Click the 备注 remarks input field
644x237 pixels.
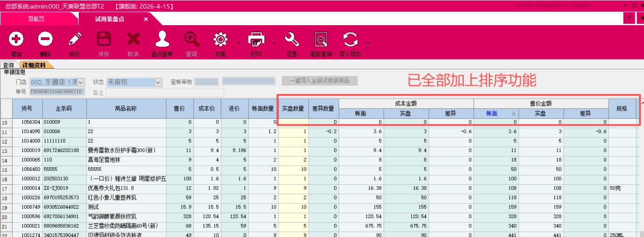click(164, 92)
